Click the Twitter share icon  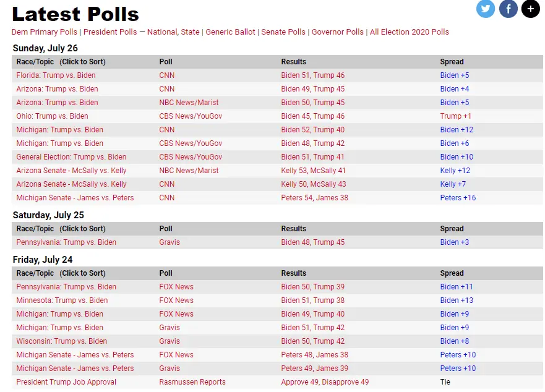(x=486, y=9)
